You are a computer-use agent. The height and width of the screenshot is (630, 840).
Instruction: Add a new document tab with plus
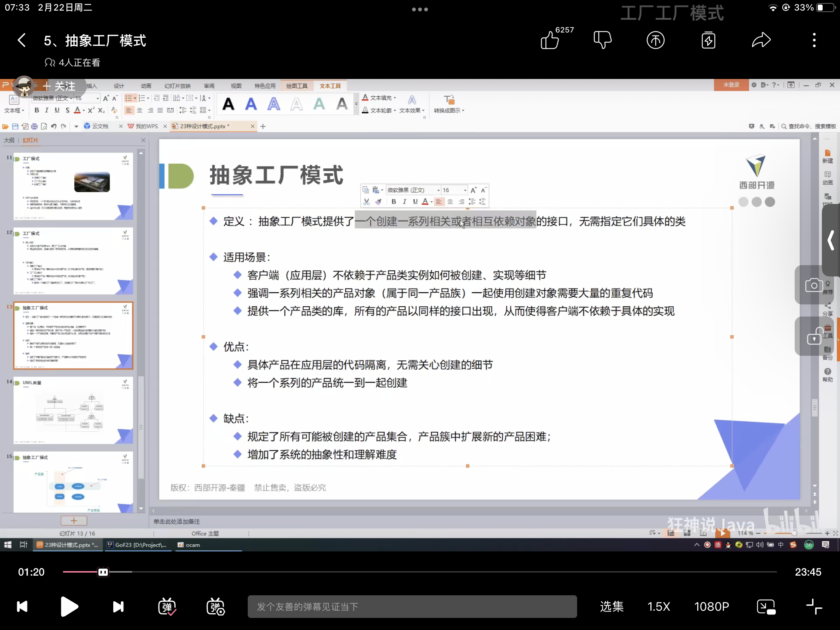(x=263, y=126)
